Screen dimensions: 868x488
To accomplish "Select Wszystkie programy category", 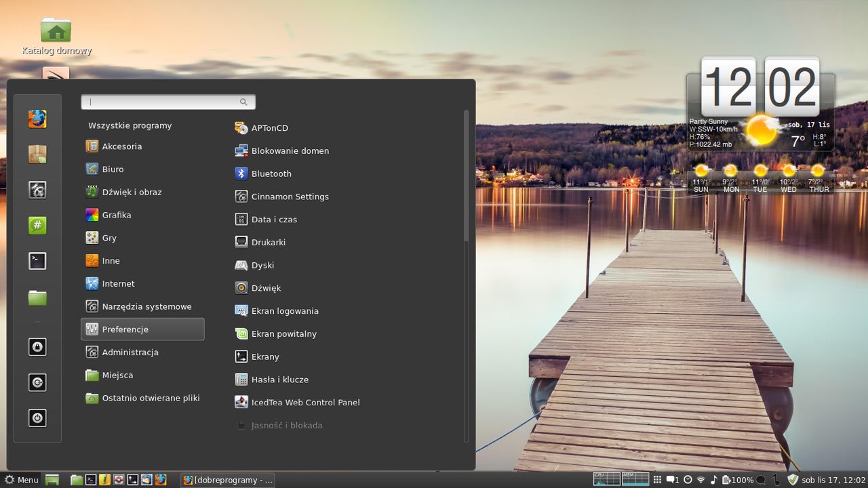I will click(x=130, y=125).
